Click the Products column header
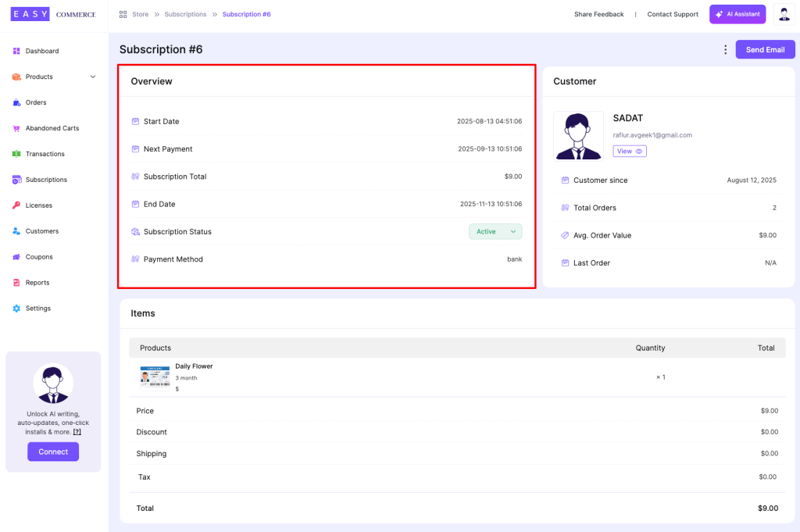800x532 pixels. (x=155, y=348)
